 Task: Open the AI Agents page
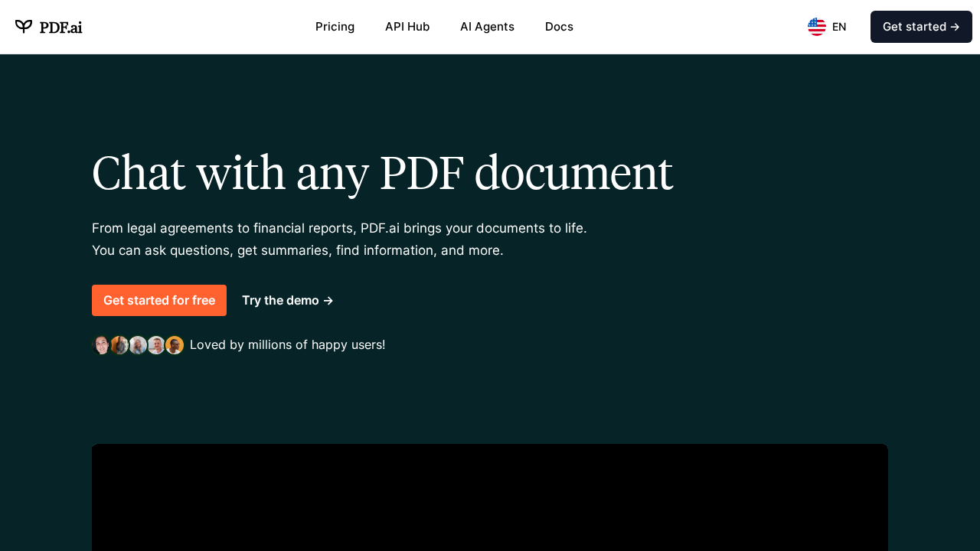tap(487, 26)
